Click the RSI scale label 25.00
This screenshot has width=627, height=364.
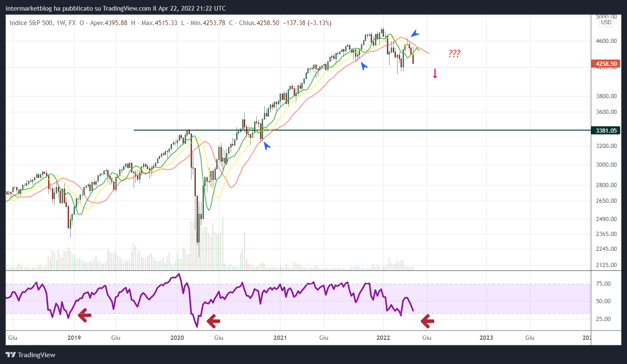[x=604, y=319]
